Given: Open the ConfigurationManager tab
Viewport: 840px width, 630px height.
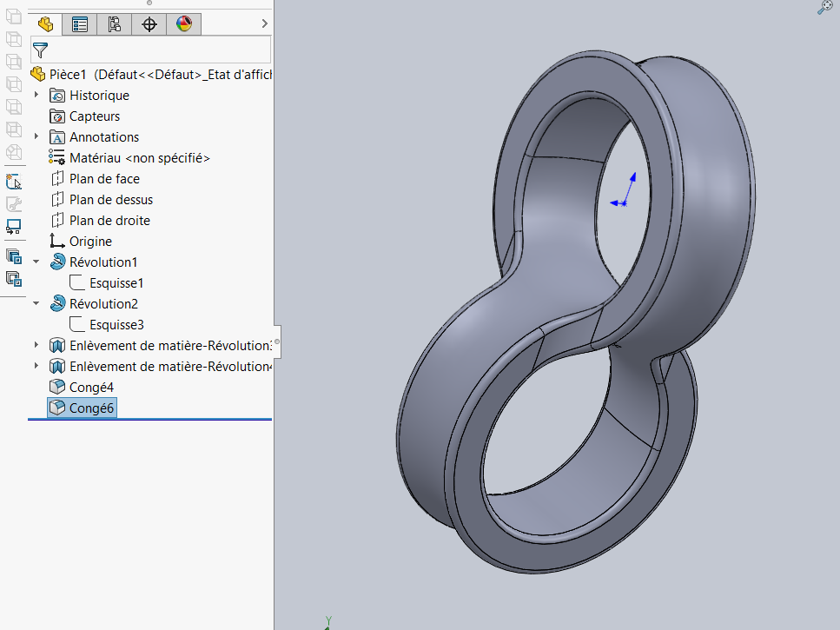Looking at the screenshot, I should click(115, 24).
